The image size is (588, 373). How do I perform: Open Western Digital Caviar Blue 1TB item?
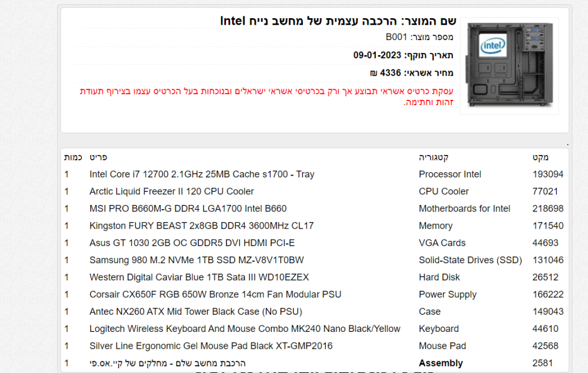tap(199, 277)
